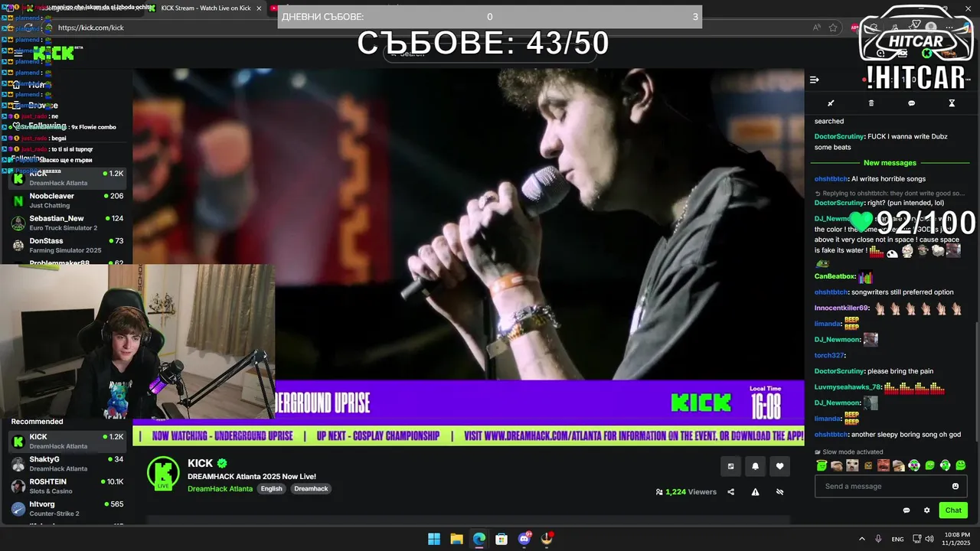
Task: Collapse the chat panel using the arrow icon
Action: click(815, 80)
